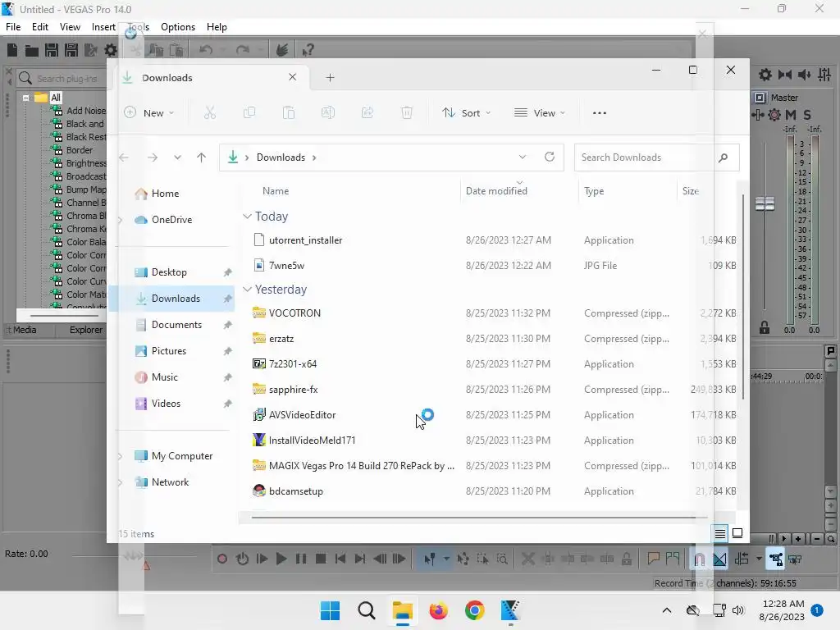Click the Insert Marker icon in VEGAS

653,559
